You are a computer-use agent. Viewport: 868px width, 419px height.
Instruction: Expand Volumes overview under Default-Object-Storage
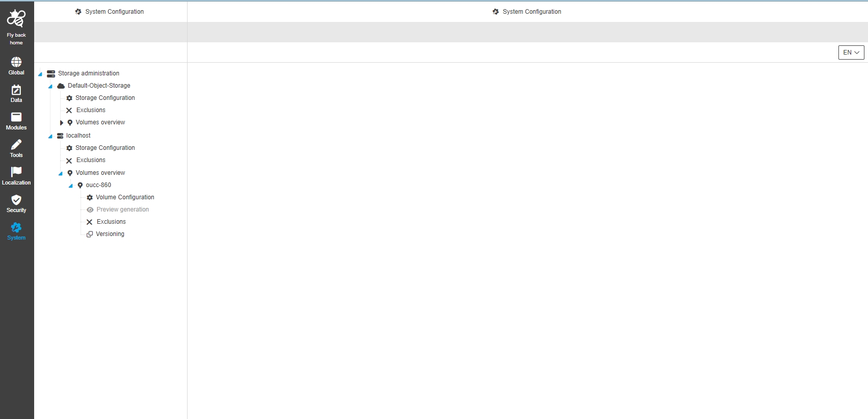coord(62,122)
